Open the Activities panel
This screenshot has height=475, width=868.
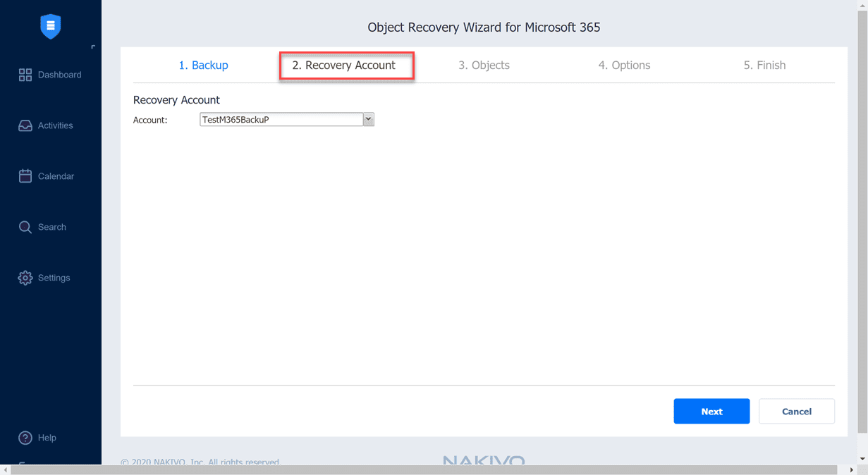click(x=51, y=125)
